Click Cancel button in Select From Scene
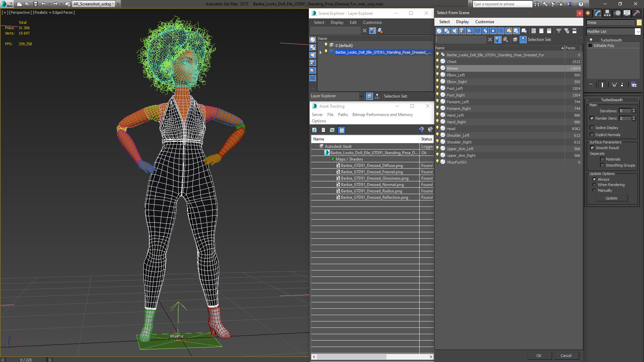 (x=566, y=356)
